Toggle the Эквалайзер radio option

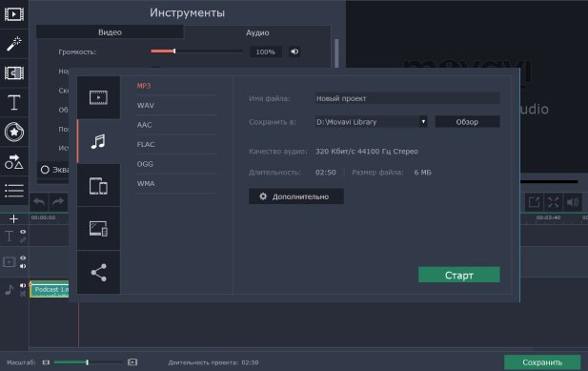pos(45,170)
